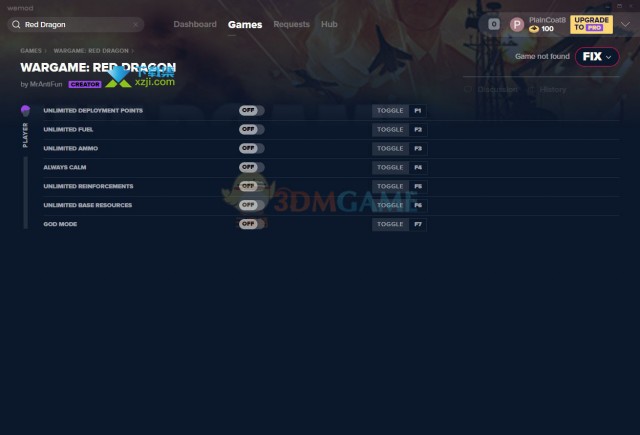Viewport: 640px width, 435px height.
Task: Enable Unlimited Ammo cheat switch
Action: coord(252,148)
